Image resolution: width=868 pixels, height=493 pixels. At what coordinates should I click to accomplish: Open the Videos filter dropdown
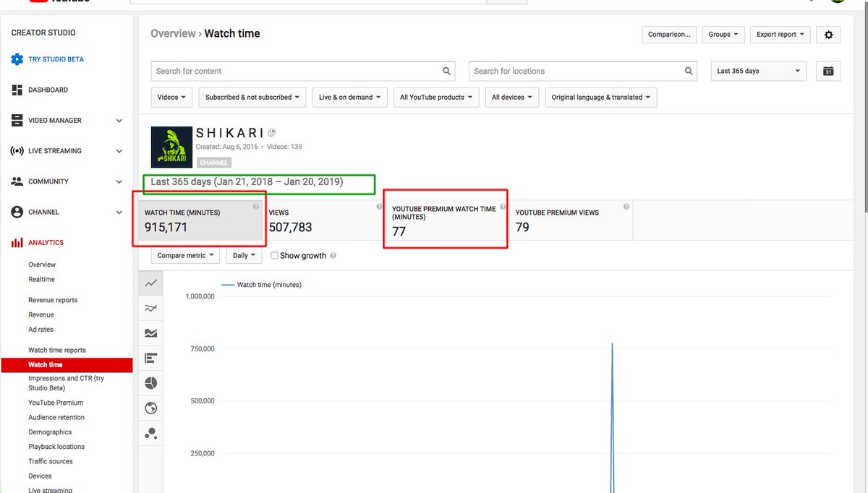(x=172, y=98)
